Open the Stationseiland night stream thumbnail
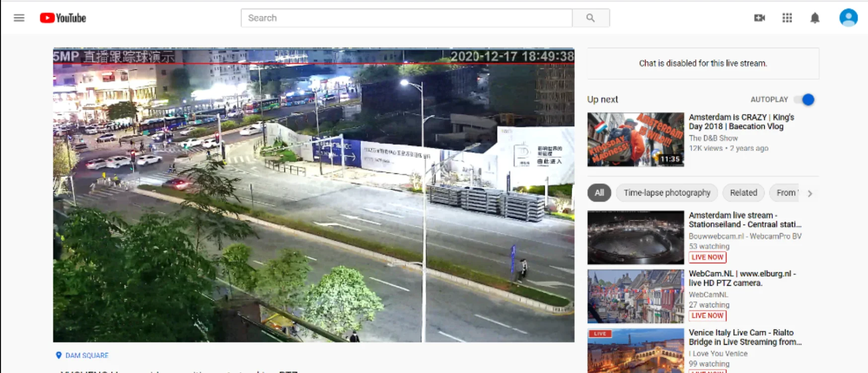The height and width of the screenshot is (373, 868). click(636, 238)
